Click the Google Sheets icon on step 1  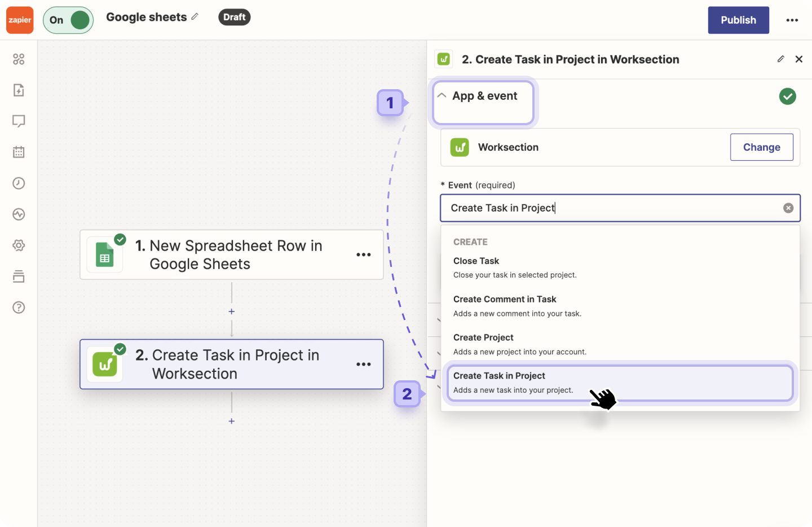[x=105, y=254]
